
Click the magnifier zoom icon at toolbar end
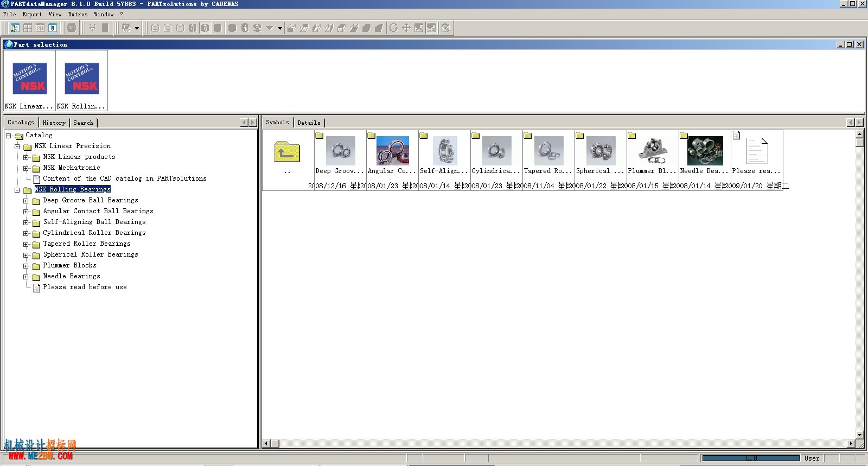(445, 28)
